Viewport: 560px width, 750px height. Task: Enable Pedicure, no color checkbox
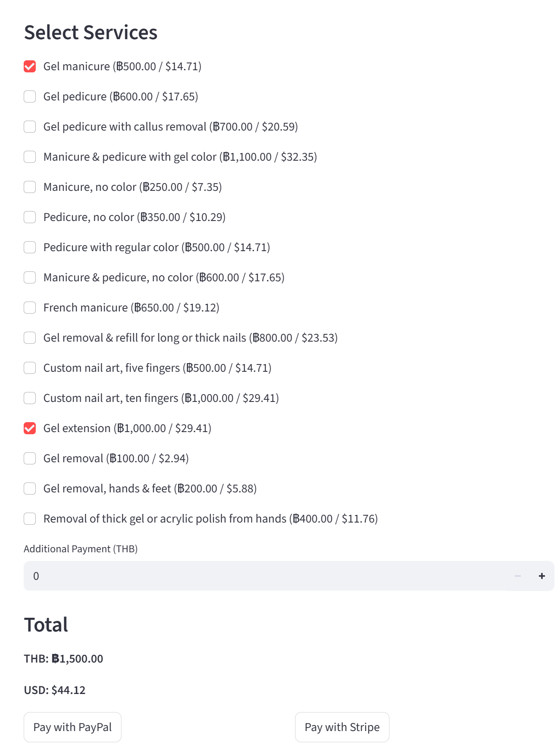pos(30,217)
